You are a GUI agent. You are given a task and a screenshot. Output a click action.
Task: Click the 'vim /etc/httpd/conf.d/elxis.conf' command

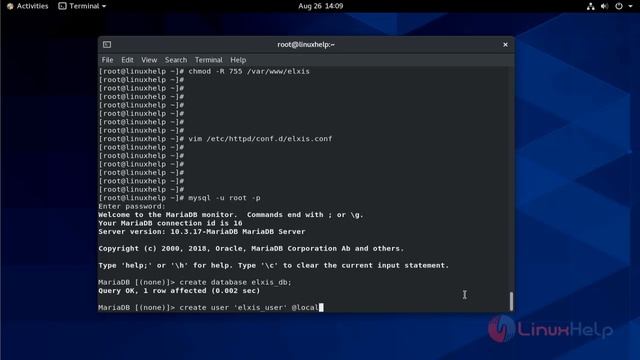click(260, 139)
